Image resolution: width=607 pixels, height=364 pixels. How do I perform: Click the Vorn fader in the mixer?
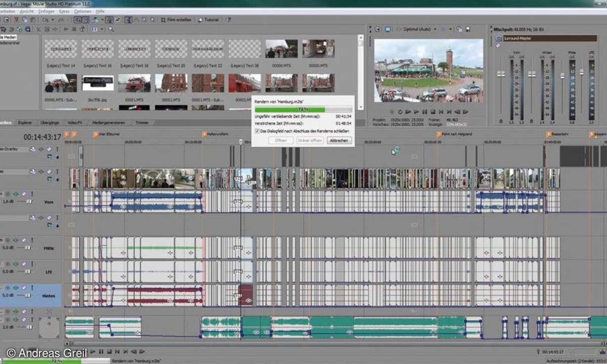[501, 74]
